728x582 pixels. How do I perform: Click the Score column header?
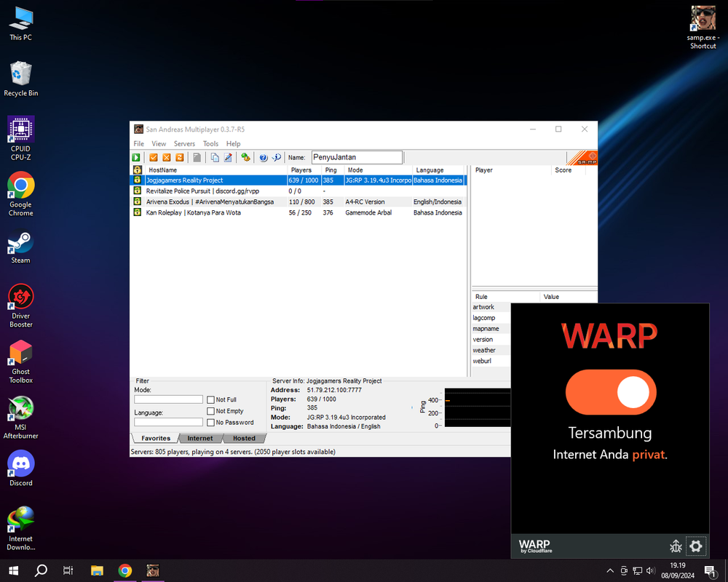569,170
